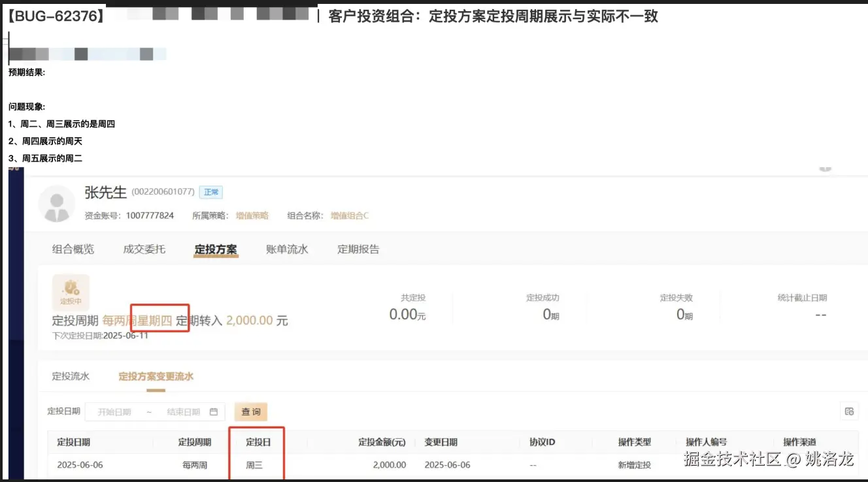
Task: Click the 开始日期 date input
Action: [114, 412]
